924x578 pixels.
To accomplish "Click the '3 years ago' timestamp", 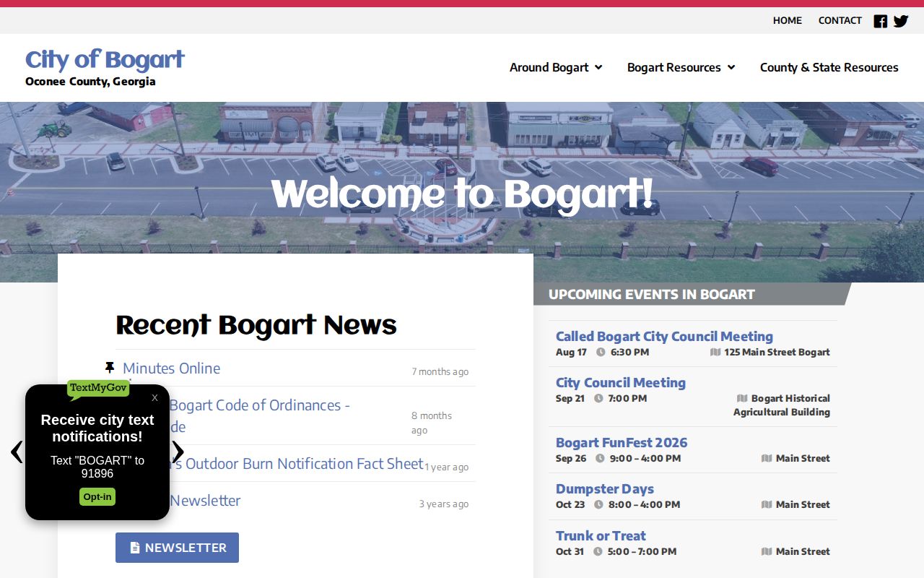I will tap(444, 504).
